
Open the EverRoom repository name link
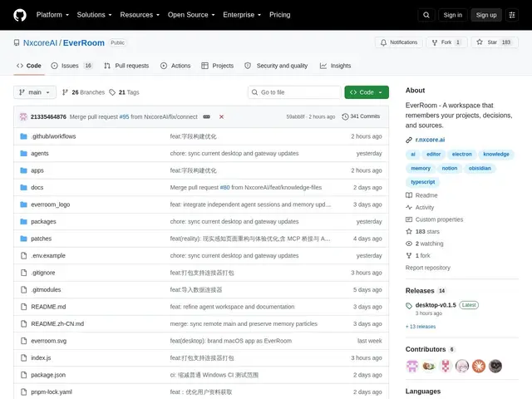coord(84,43)
